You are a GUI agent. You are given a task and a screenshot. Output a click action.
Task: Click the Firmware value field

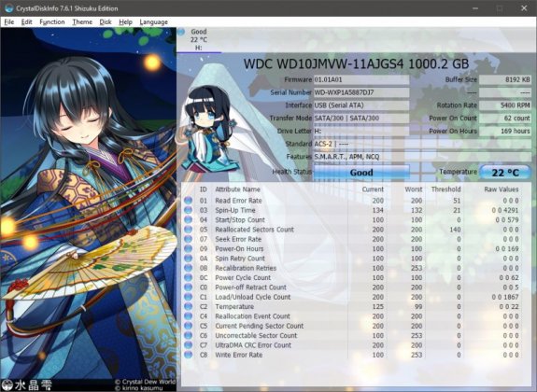(361, 79)
